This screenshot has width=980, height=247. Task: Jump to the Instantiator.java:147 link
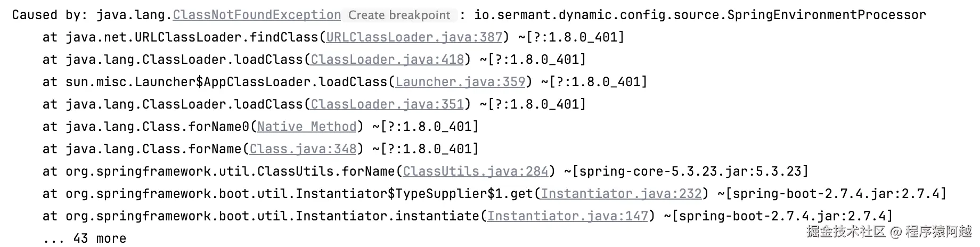click(x=568, y=216)
